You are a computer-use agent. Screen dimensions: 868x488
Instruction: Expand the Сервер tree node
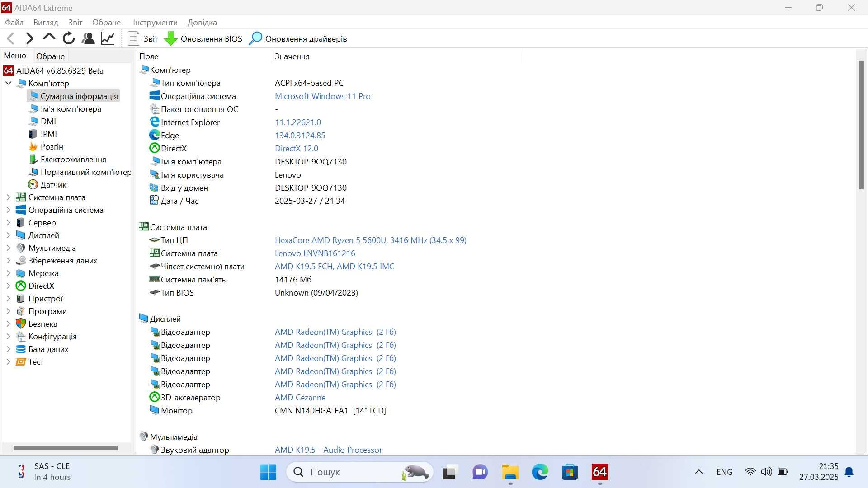(x=8, y=222)
